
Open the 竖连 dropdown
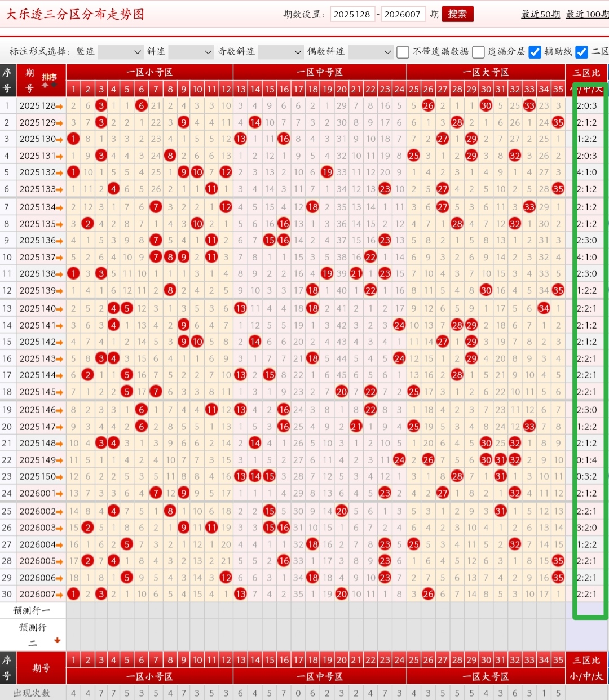tap(121, 52)
